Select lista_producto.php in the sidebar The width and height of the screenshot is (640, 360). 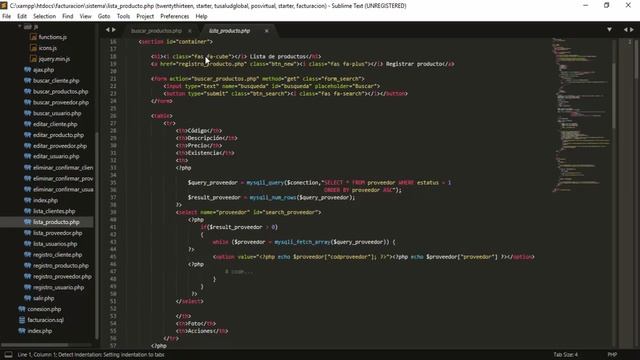coord(56,222)
